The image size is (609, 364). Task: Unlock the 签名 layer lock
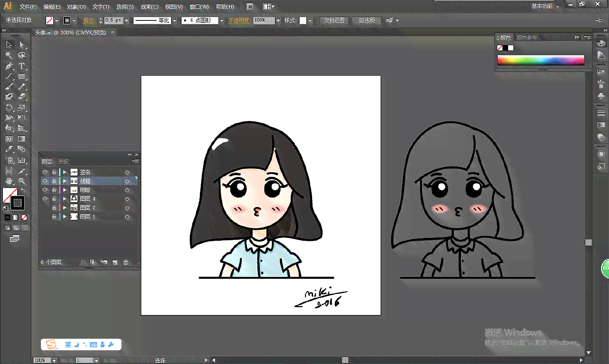(54, 172)
